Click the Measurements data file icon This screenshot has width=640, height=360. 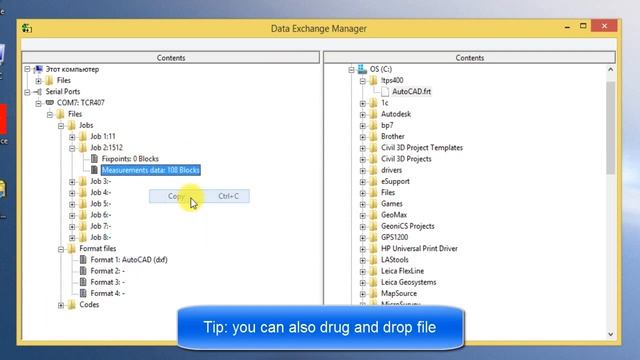coord(94,170)
